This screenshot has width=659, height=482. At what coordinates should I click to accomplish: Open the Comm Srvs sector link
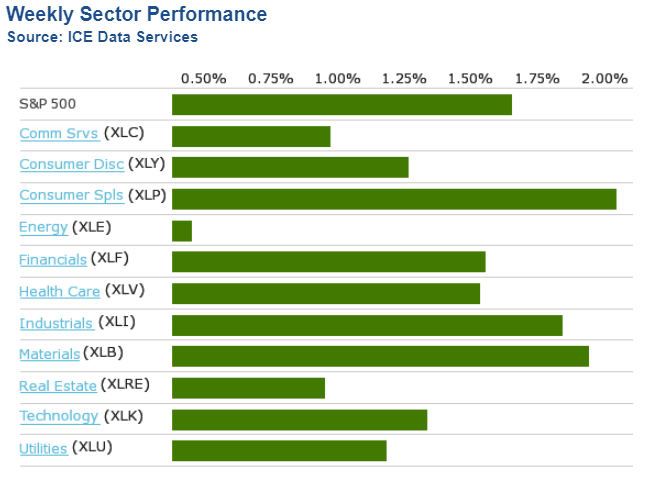[58, 134]
